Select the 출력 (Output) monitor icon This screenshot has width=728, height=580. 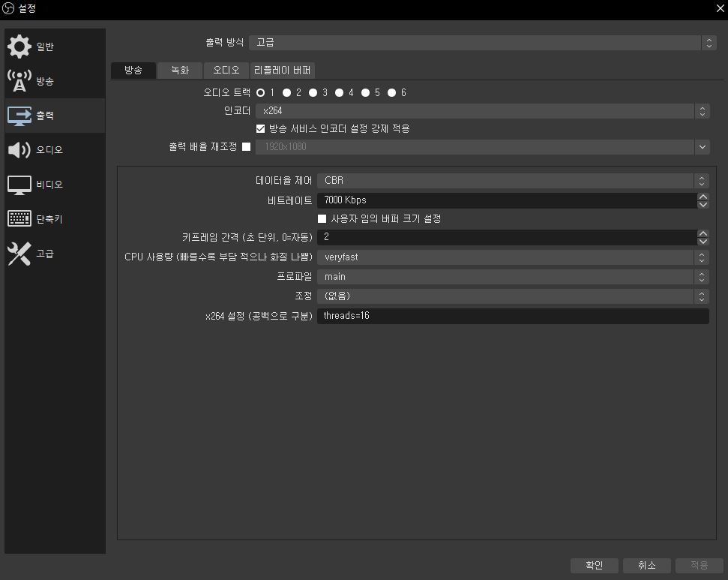click(x=19, y=116)
